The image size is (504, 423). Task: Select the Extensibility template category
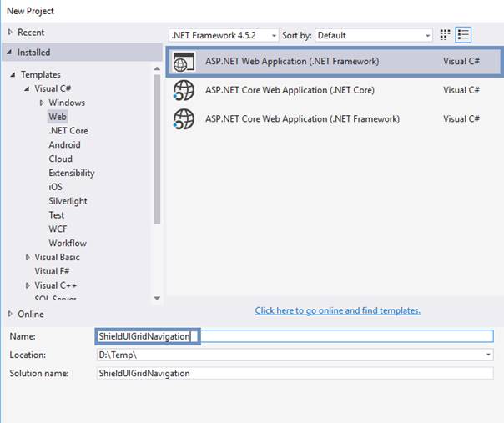click(72, 173)
